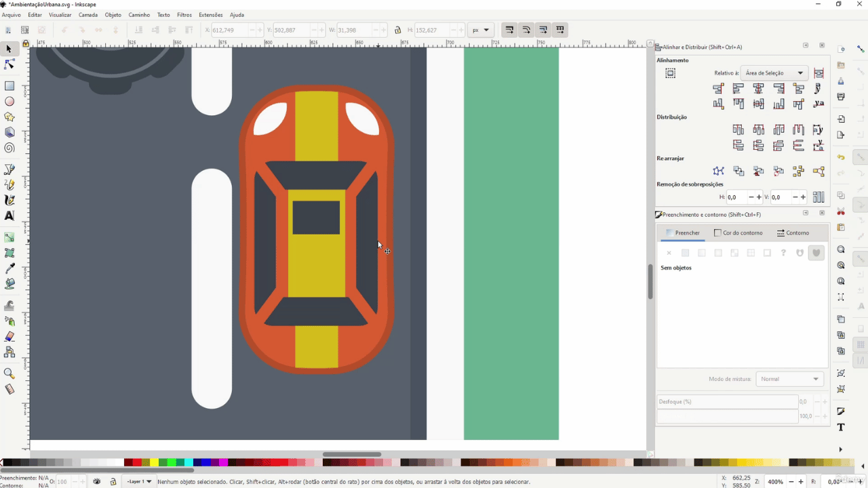Open the Extensões menu

point(211,15)
